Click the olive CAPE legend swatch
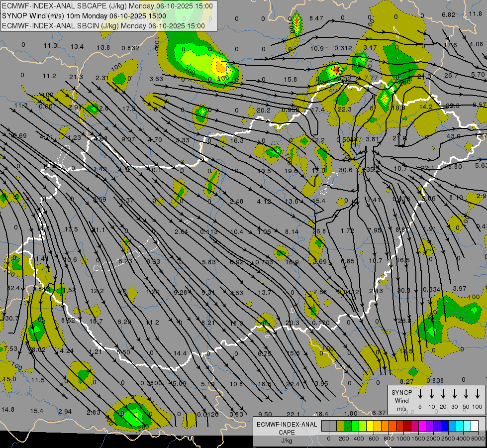This screenshot has height=448, width=487. 341,426
